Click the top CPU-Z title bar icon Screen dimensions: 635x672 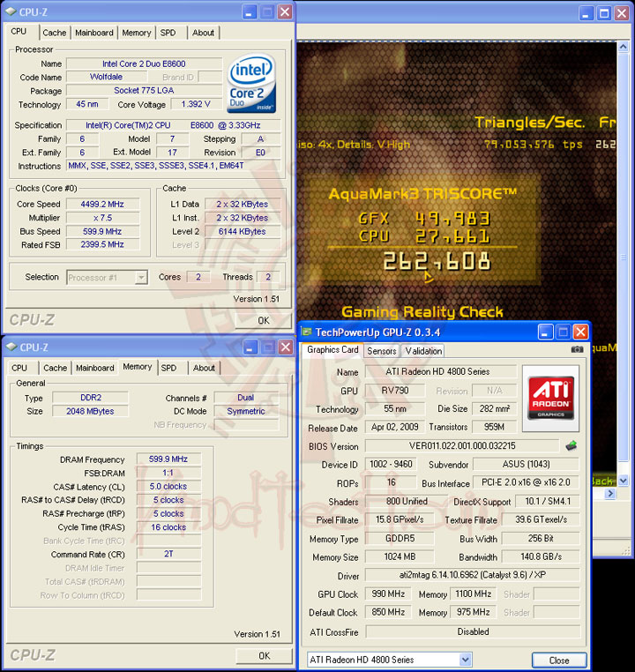pos(11,11)
